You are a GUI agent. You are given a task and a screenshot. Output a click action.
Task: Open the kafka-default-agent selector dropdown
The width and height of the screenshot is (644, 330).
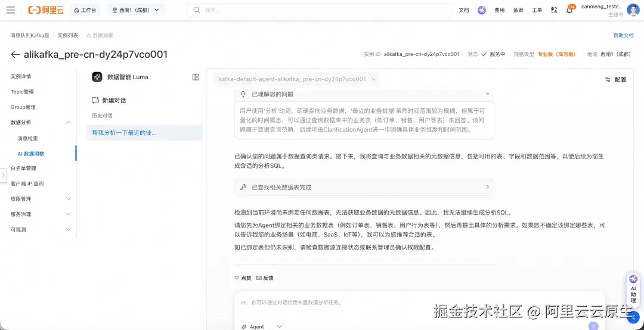[297, 79]
